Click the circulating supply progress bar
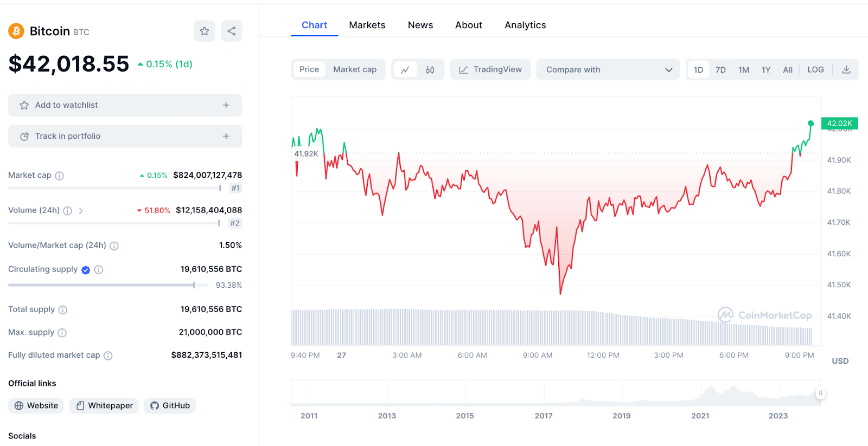Screen dimensions: 868x446 [x=108, y=285]
